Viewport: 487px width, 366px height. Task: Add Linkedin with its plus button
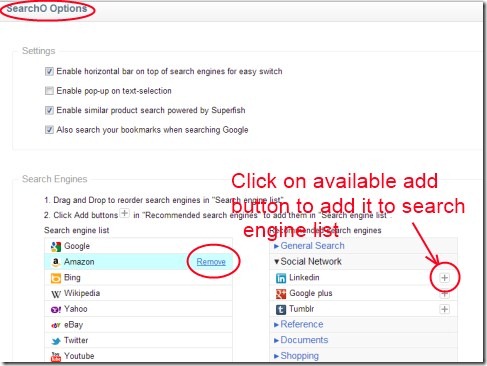point(444,278)
